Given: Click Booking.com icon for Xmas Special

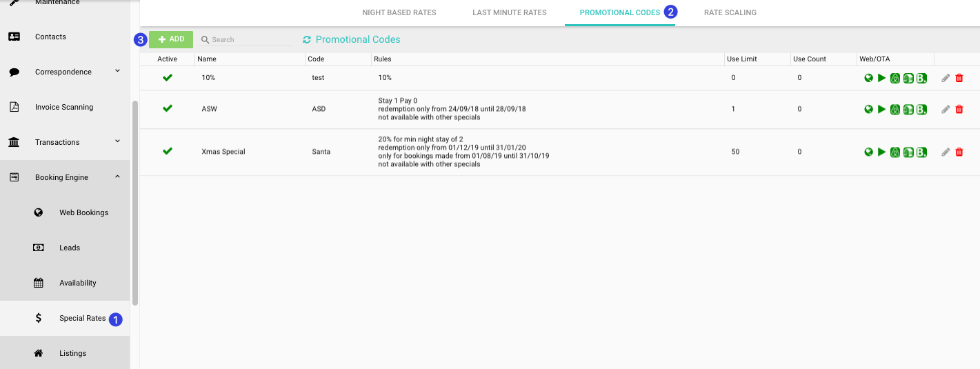Looking at the screenshot, I should 921,152.
